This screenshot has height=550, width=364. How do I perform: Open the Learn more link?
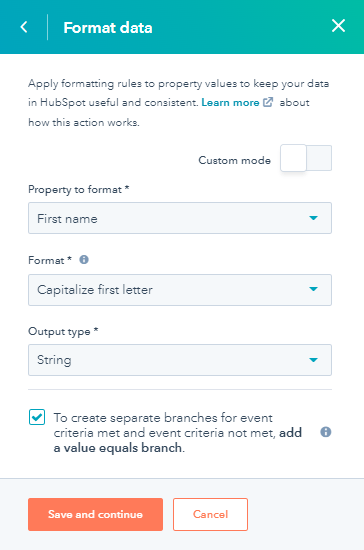[230, 102]
